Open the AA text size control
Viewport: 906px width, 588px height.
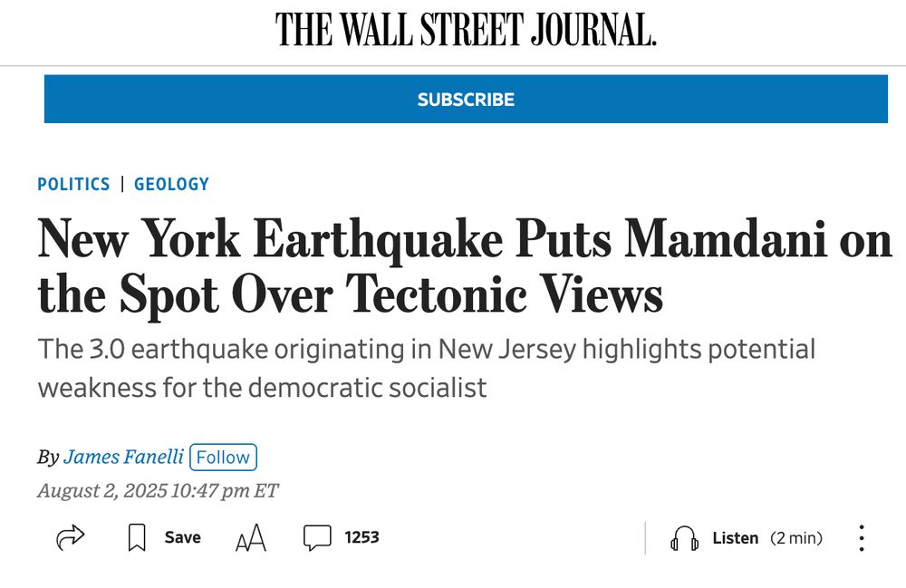[251, 538]
